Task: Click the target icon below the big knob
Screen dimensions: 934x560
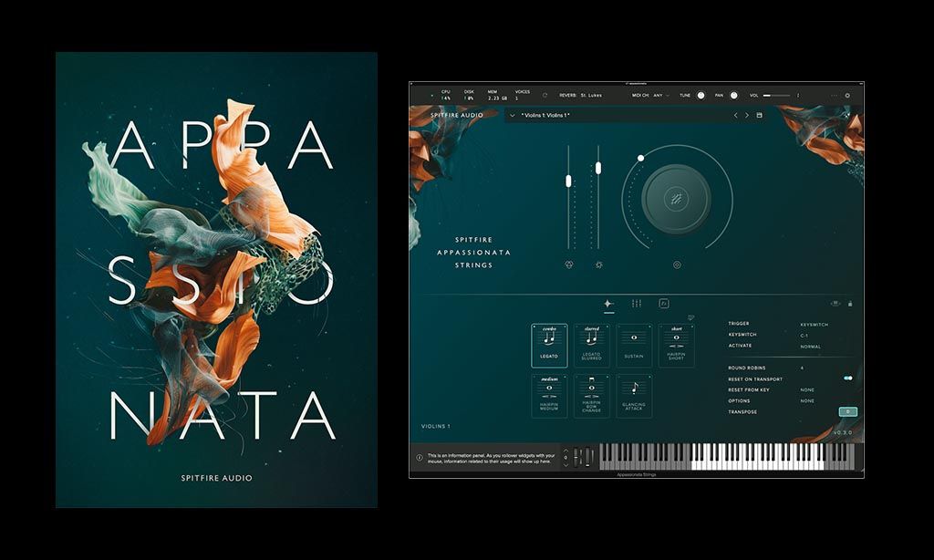Action: [677, 264]
